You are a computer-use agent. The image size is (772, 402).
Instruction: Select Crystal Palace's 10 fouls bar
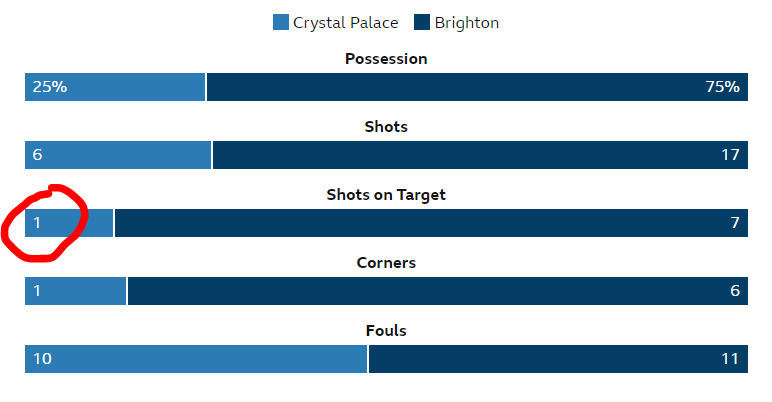(196, 359)
